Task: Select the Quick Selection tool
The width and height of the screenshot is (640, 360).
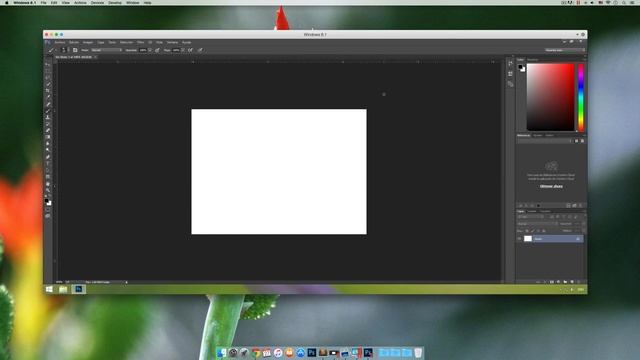Action: pyautogui.click(x=48, y=84)
